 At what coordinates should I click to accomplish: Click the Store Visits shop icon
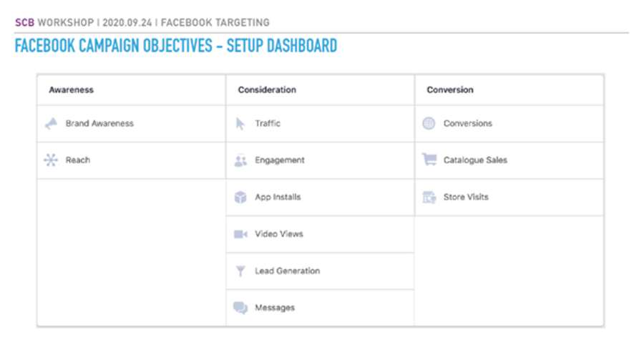(429, 198)
